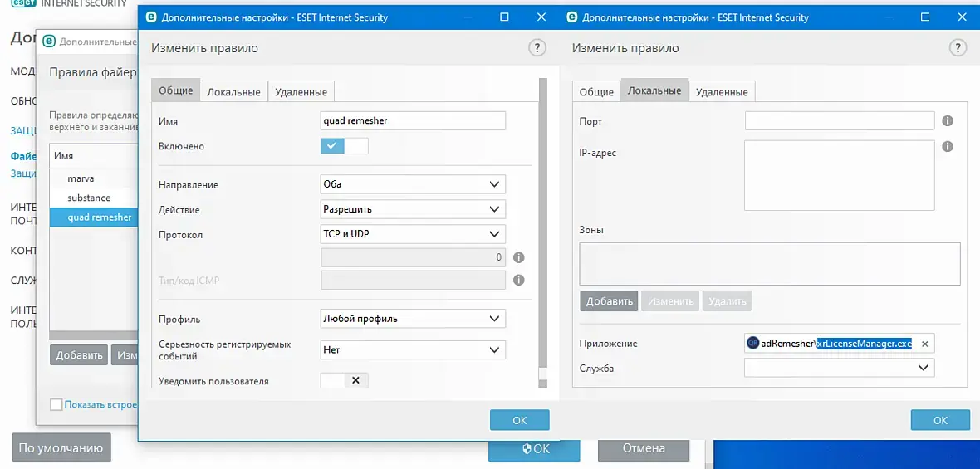Click Добавить button under Зоны
Image resolution: width=980 pixels, height=469 pixels.
(x=609, y=301)
